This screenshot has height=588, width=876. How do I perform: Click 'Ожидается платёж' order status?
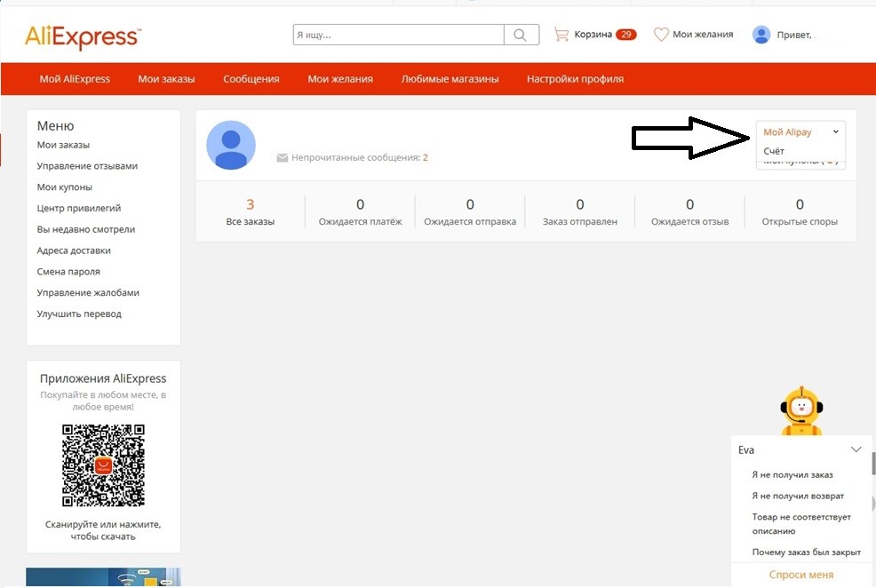tap(361, 211)
